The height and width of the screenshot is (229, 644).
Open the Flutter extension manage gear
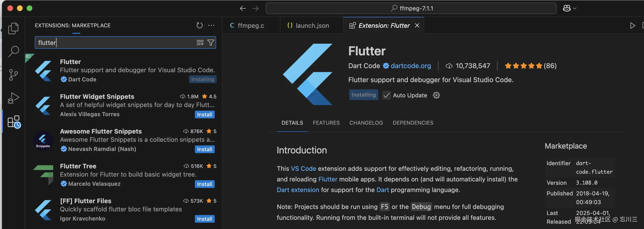[436, 95]
